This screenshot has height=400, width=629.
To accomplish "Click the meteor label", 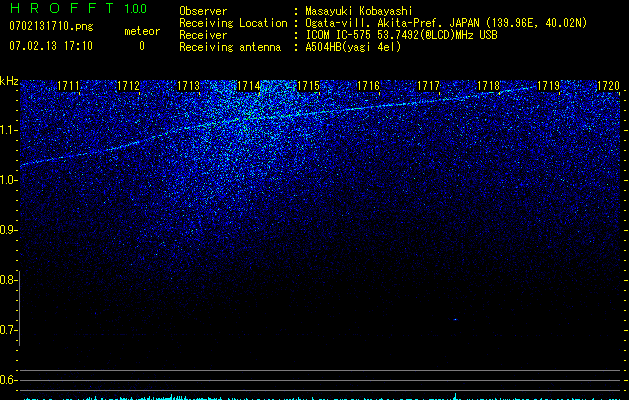I will 142,31.
